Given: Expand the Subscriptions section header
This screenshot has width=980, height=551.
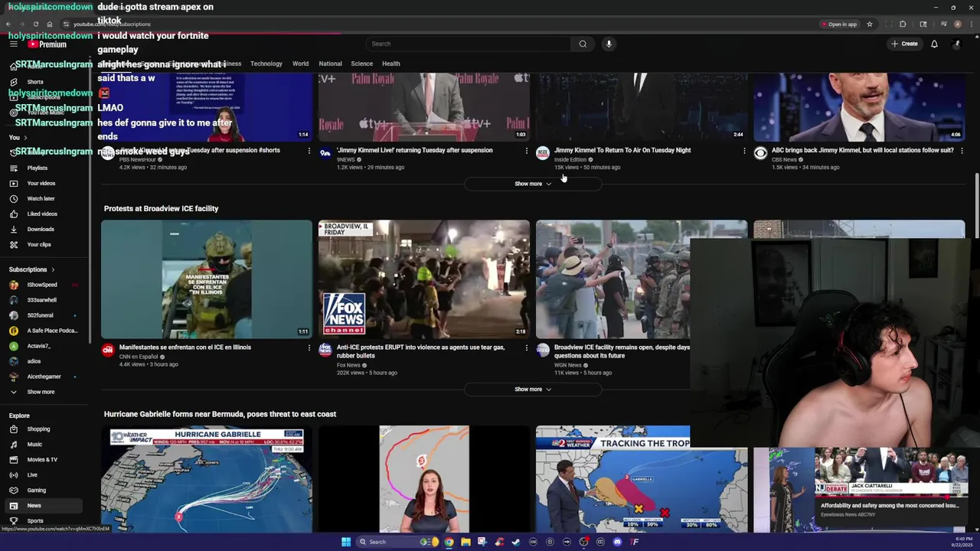Looking at the screenshot, I should point(32,269).
